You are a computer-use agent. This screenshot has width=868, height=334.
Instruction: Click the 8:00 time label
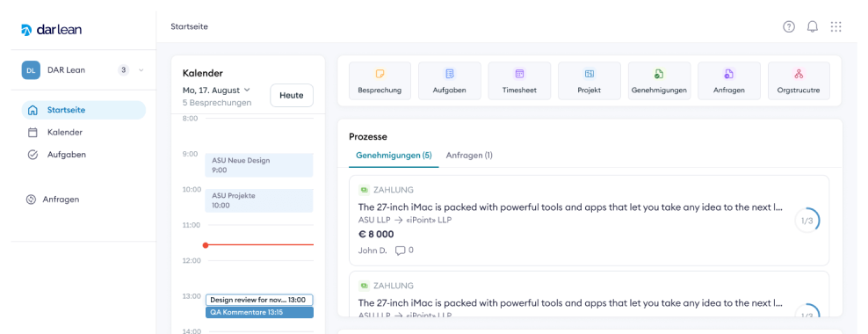coord(190,119)
